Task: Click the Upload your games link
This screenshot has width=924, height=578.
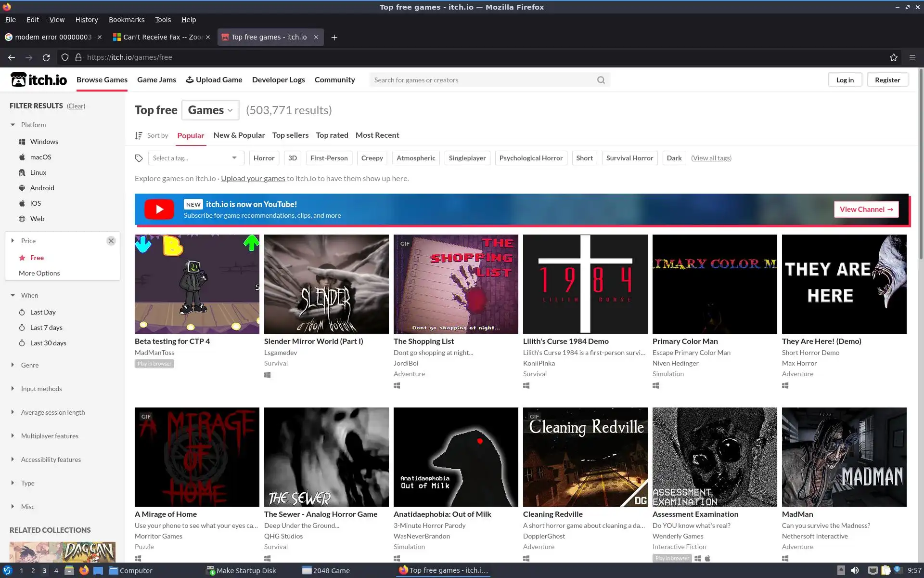Action: click(253, 178)
